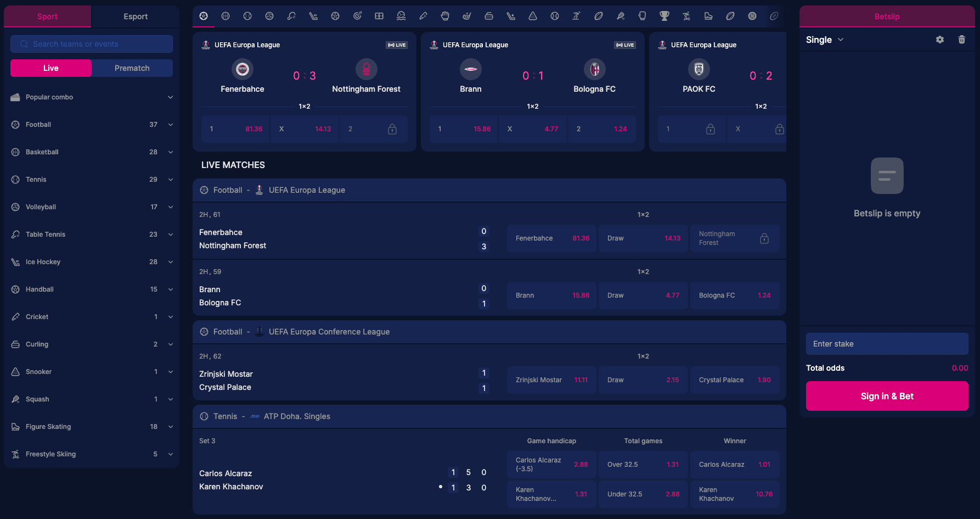Screen dimensions: 980x519
Task: Select the Table Tennis icon in sport bar
Action: pos(291,16)
